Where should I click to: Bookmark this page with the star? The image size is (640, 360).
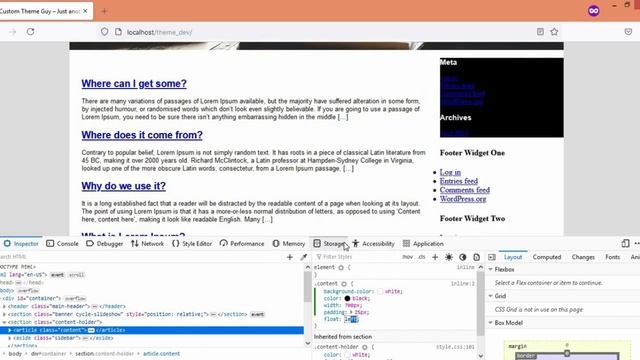pos(554,32)
